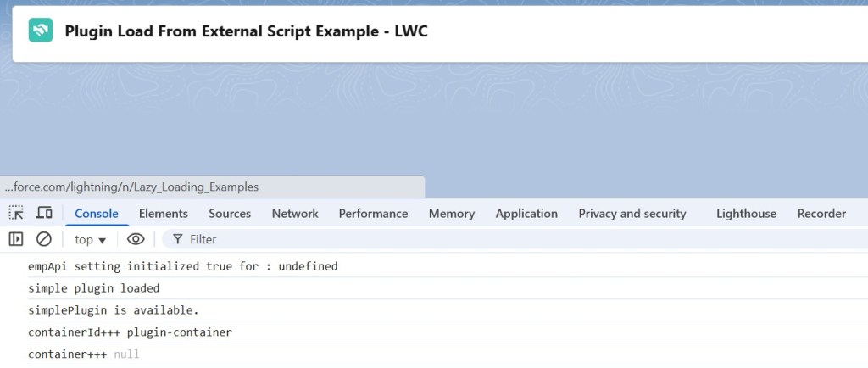This screenshot has width=868, height=368.
Task: Toggle the device toolbar icon
Action: pyautogui.click(x=44, y=213)
